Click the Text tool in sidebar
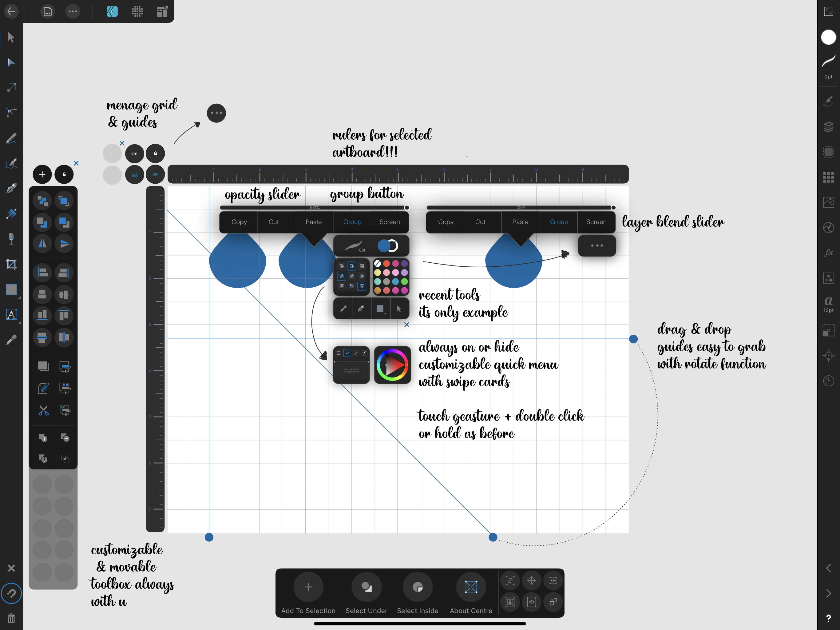The image size is (840, 630). 11,314
